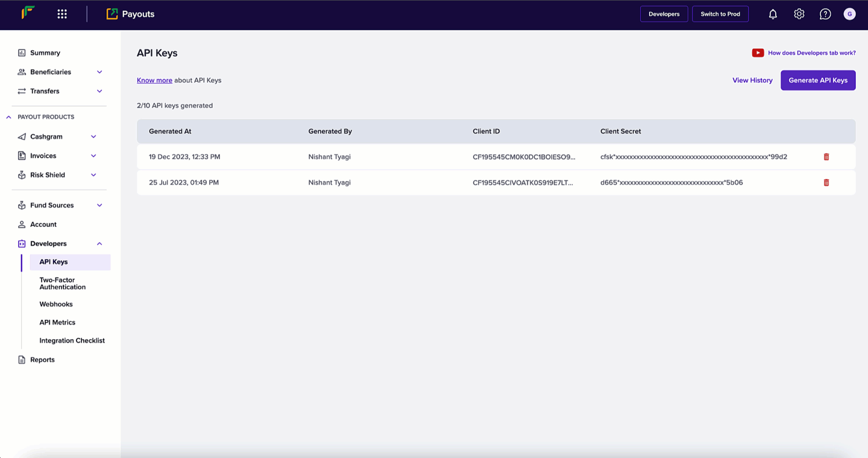Select the Beneficiaries people icon
This screenshot has width=868, height=458.
click(x=21, y=72)
